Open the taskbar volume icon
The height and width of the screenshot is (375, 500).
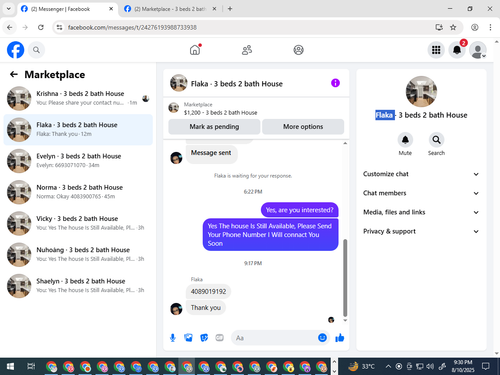430,367
